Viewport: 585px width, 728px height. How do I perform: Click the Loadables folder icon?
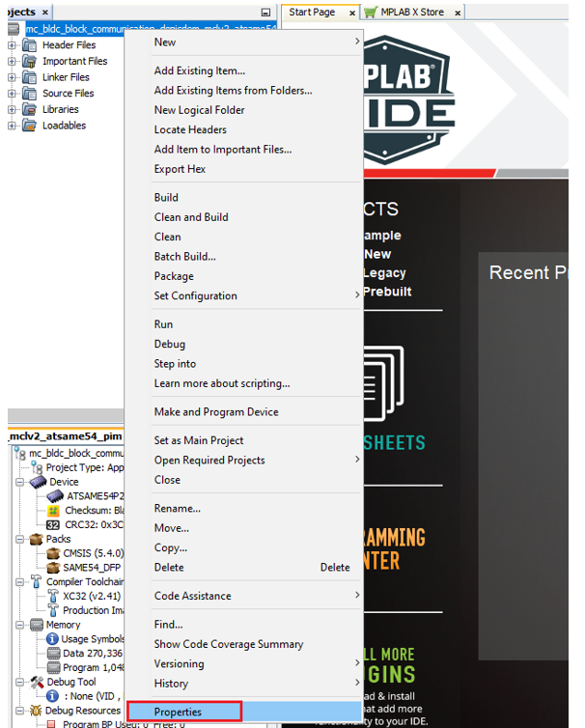coord(29,126)
